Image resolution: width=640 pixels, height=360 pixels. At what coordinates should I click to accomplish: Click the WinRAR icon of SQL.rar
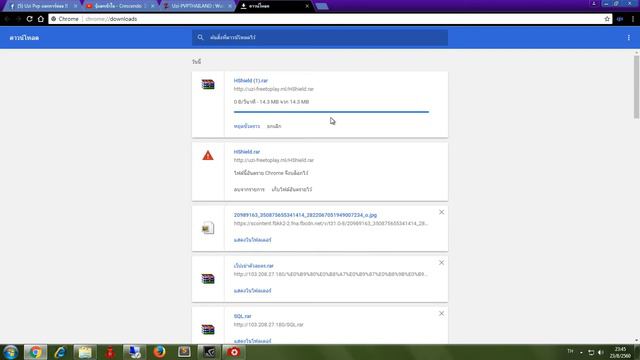tap(208, 329)
